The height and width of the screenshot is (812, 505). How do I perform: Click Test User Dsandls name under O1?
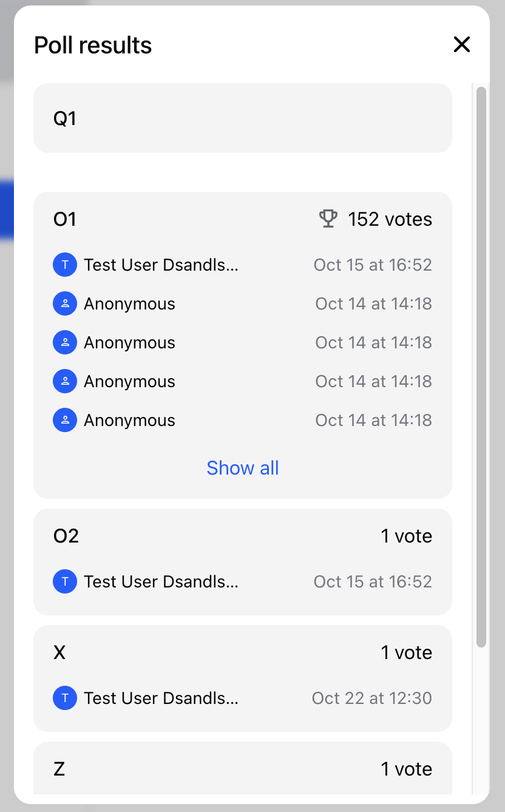click(161, 265)
